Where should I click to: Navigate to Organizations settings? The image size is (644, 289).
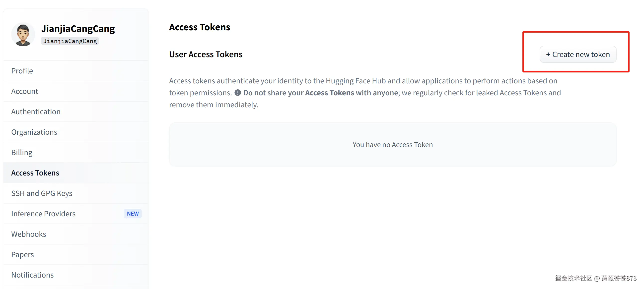pos(34,132)
